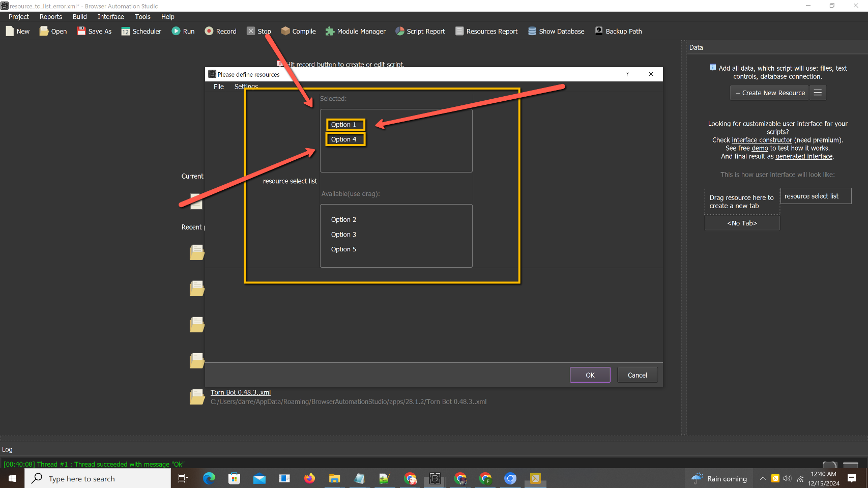Click the Compile toolbar icon
The height and width of the screenshot is (488, 868).
tap(285, 31)
